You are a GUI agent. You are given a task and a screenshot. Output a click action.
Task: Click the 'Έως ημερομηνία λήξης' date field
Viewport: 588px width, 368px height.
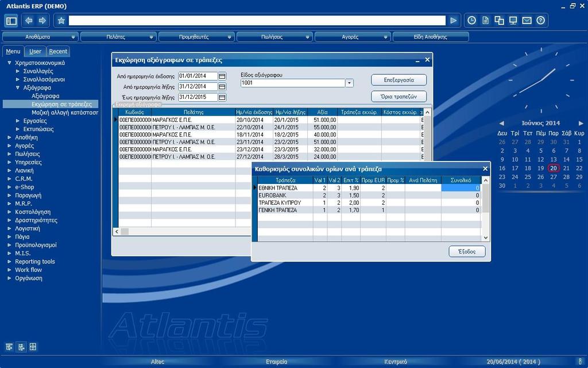tap(198, 97)
